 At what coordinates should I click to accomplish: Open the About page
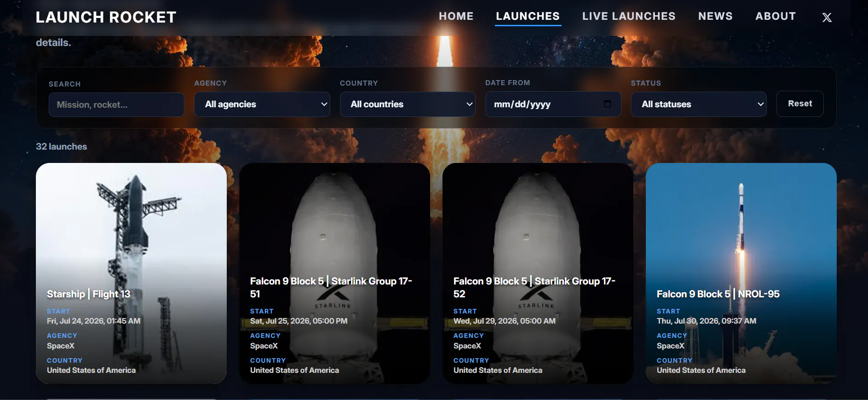[x=776, y=16]
